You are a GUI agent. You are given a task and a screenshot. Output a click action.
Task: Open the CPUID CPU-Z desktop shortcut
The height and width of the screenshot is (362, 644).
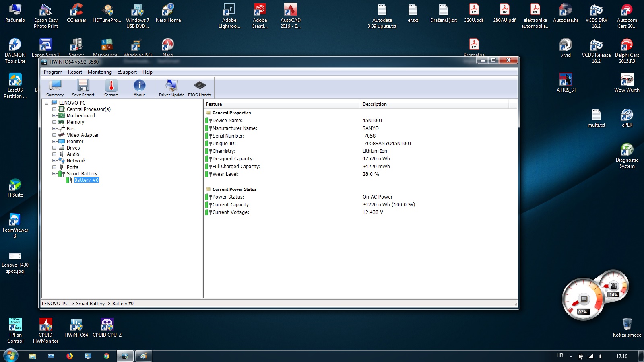coord(107,328)
